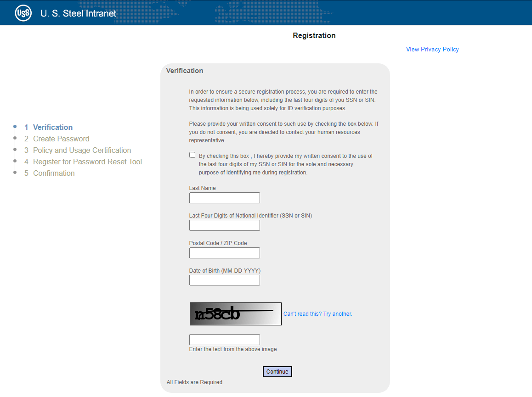This screenshot has height=397, width=532.
Task: Click the 'Last Four Digits of National Identifier' label
Action: (250, 216)
